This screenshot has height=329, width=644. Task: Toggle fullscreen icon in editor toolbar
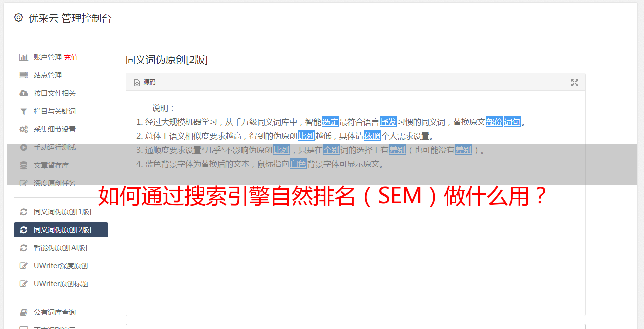(x=575, y=83)
